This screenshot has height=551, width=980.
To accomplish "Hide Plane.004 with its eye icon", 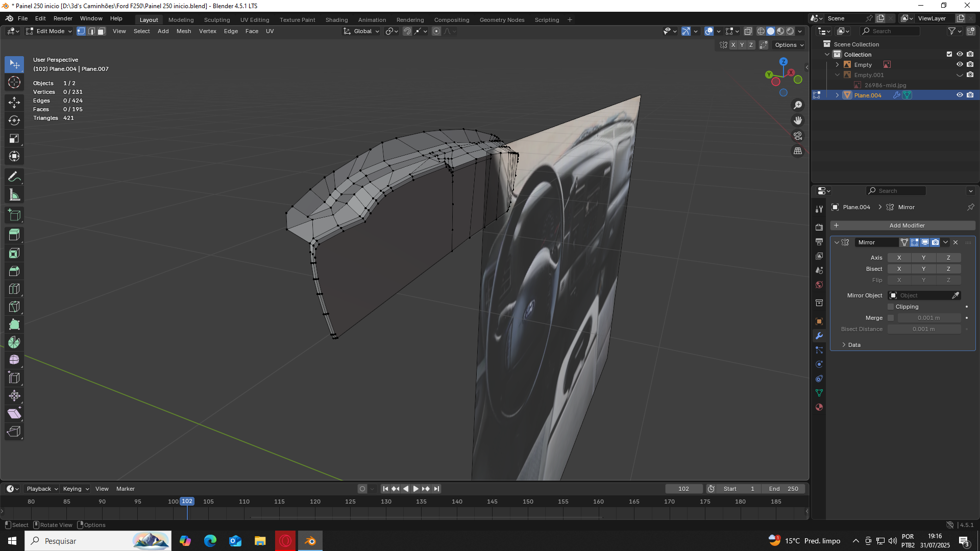I will (x=960, y=95).
